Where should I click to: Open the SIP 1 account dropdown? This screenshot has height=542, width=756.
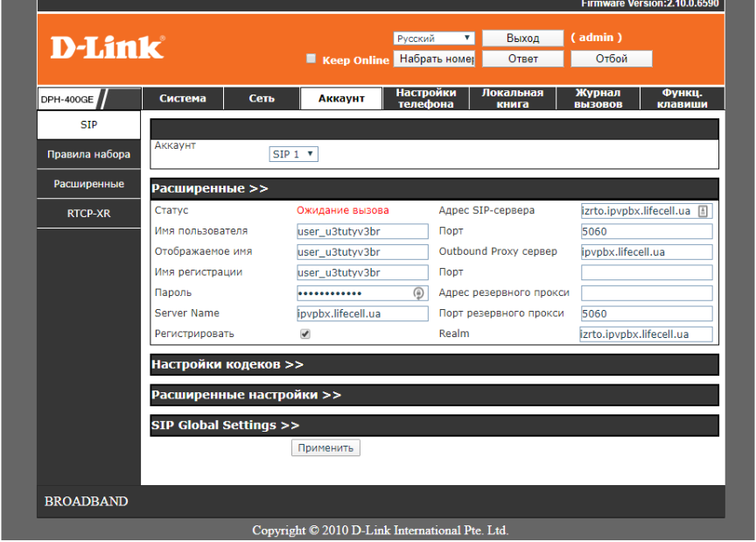tap(293, 154)
